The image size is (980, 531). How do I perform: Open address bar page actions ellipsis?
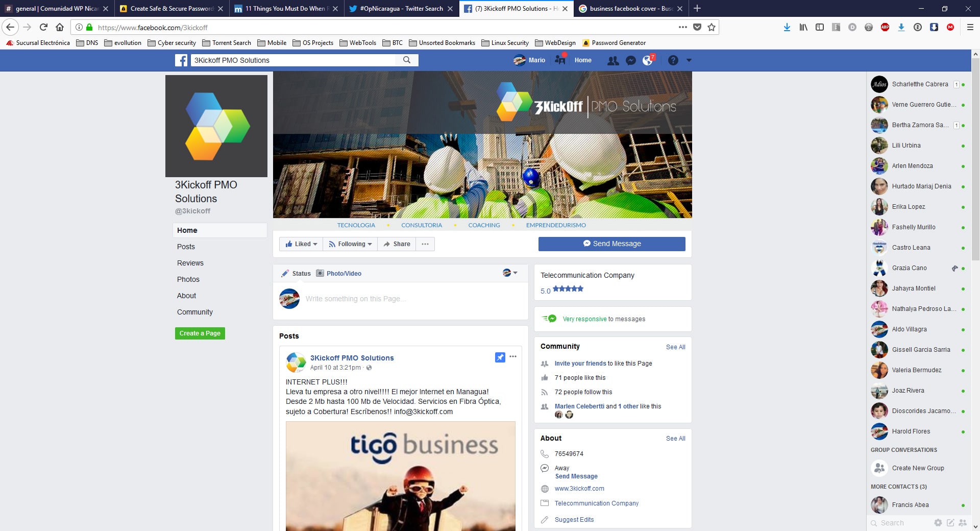point(682,27)
